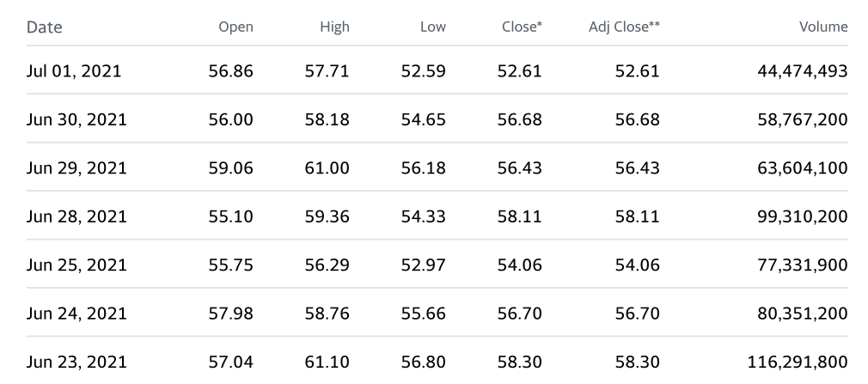This screenshot has height=384, width=868.
Task: Click the 52.97 low price
Action: point(424,265)
